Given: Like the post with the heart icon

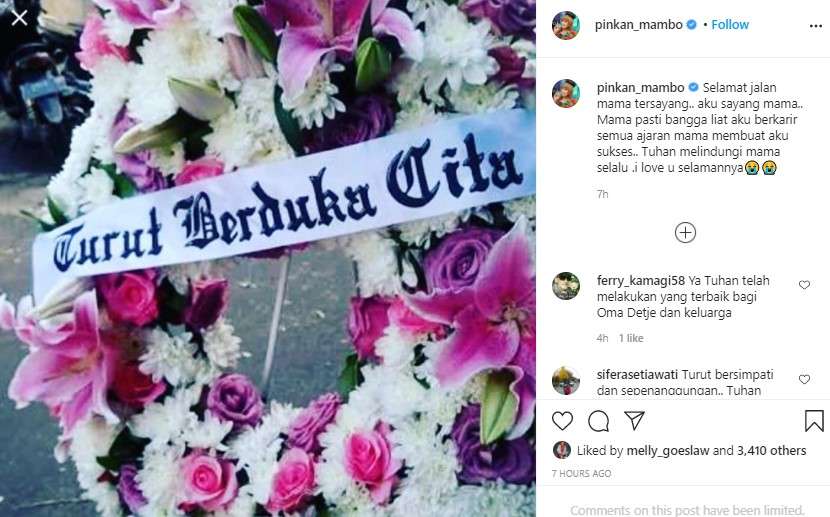Looking at the screenshot, I should (562, 421).
